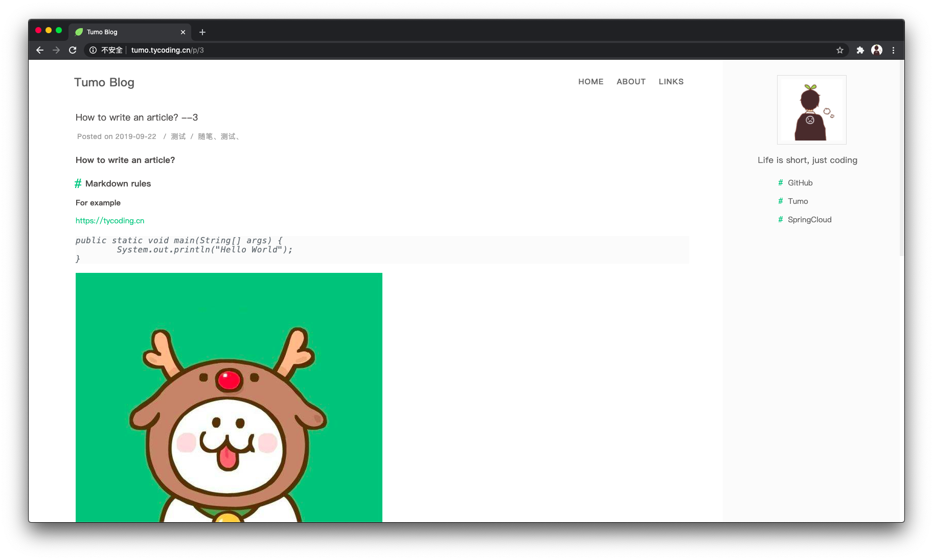Open site info via the not-secure icon
Screen dimensions: 933x560
[x=93, y=50]
